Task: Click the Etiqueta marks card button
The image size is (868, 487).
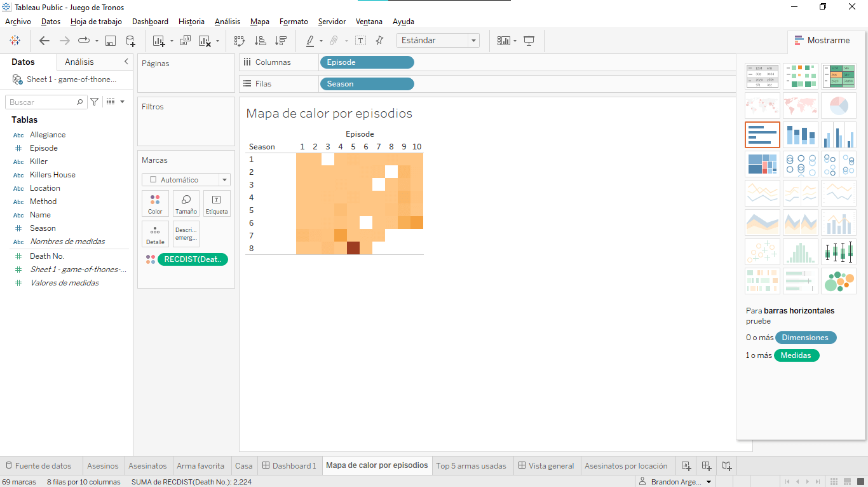Action: pyautogui.click(x=217, y=203)
